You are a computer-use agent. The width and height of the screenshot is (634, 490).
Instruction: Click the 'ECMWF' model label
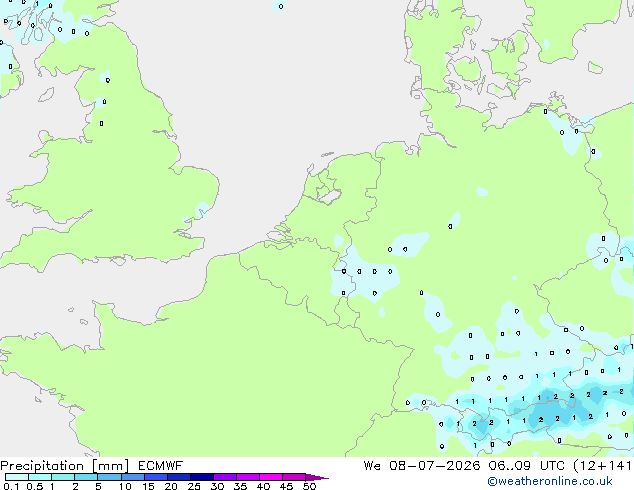pos(161,466)
